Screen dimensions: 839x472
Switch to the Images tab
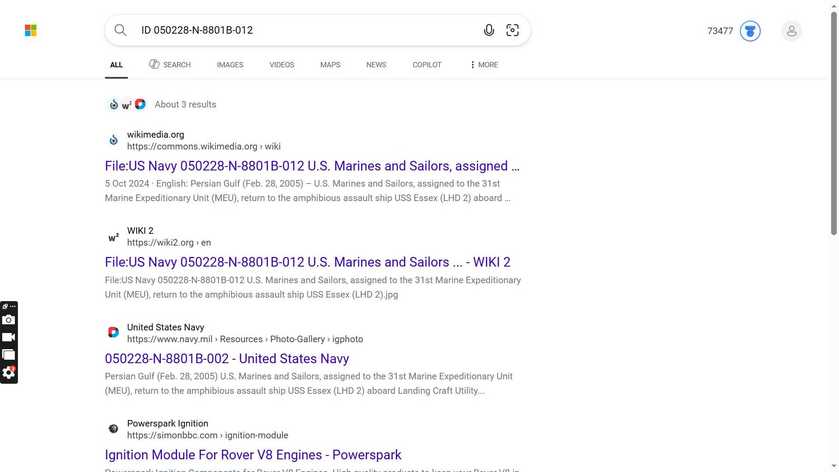pos(230,65)
